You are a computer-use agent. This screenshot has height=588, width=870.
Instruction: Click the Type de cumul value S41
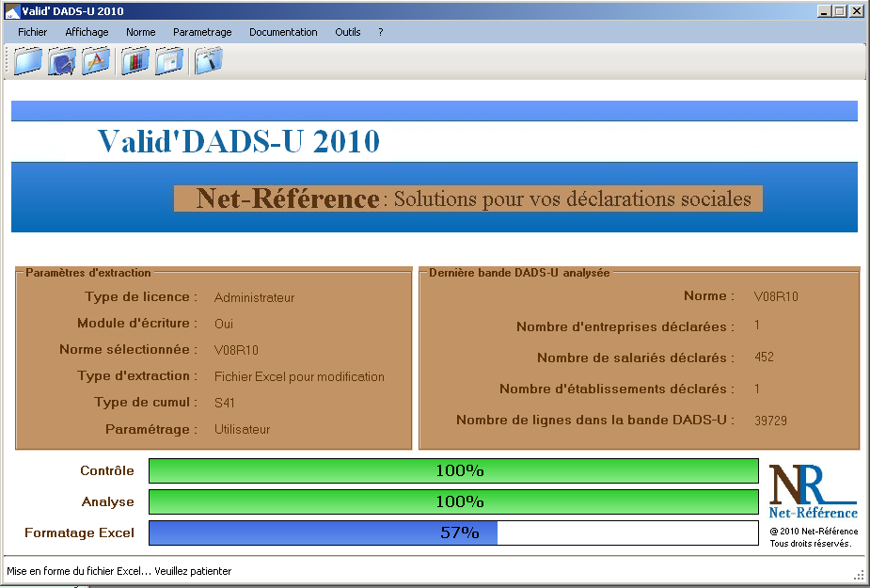224,403
